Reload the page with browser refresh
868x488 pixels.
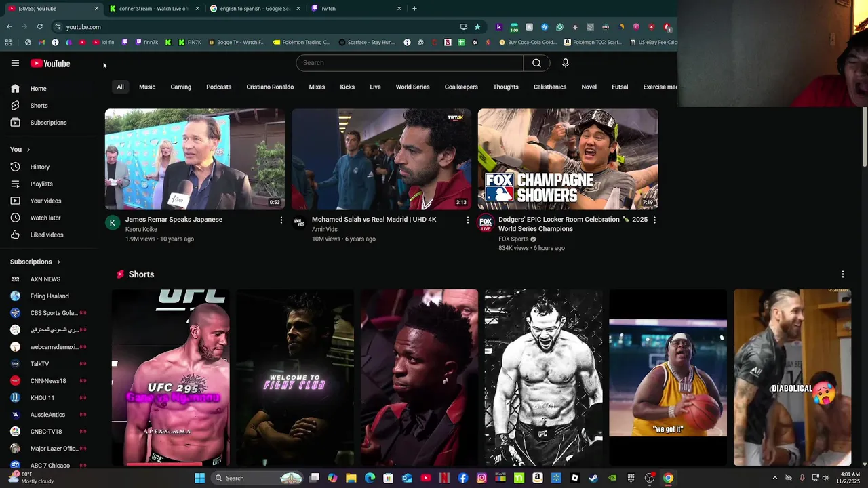[x=40, y=27]
